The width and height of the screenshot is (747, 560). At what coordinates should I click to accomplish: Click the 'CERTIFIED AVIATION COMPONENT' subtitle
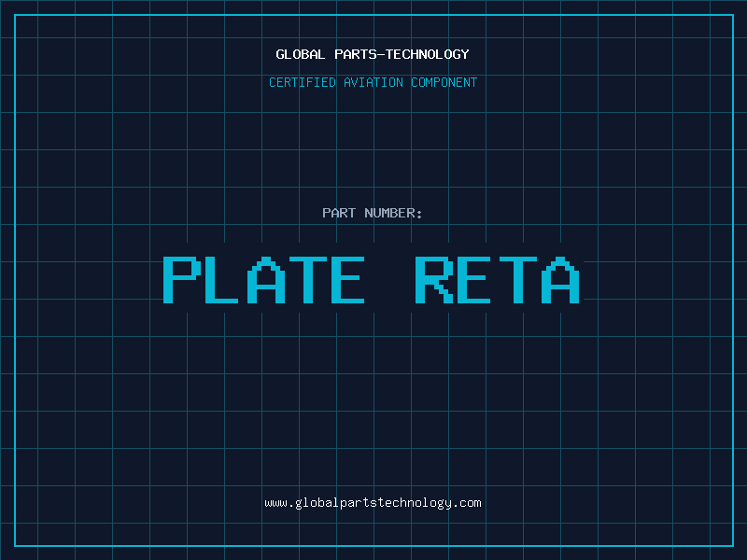[373, 82]
